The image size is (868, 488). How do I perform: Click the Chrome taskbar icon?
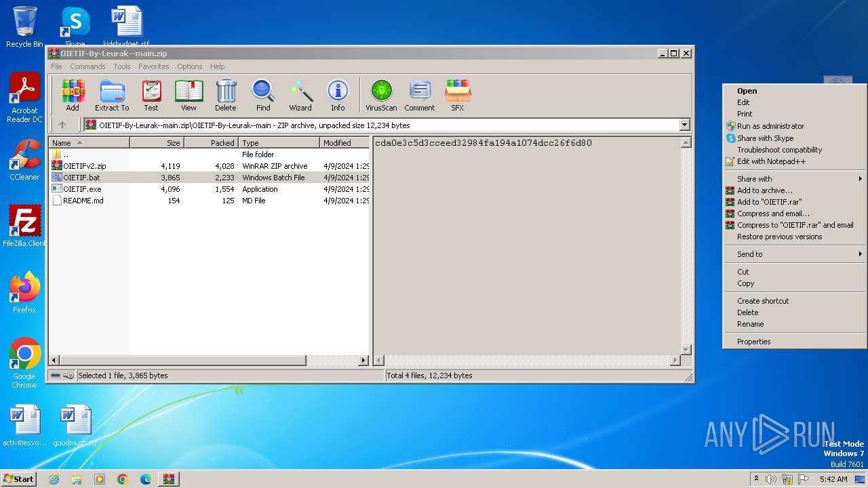point(123,479)
